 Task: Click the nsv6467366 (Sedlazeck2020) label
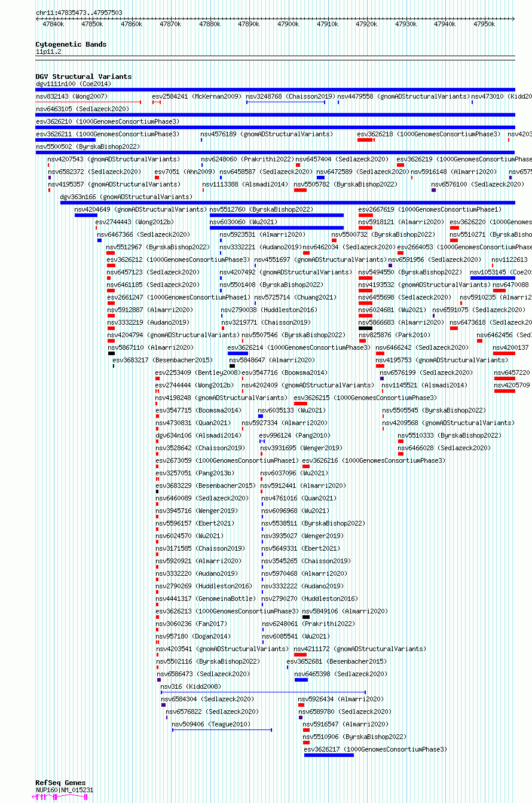[x=144, y=234]
